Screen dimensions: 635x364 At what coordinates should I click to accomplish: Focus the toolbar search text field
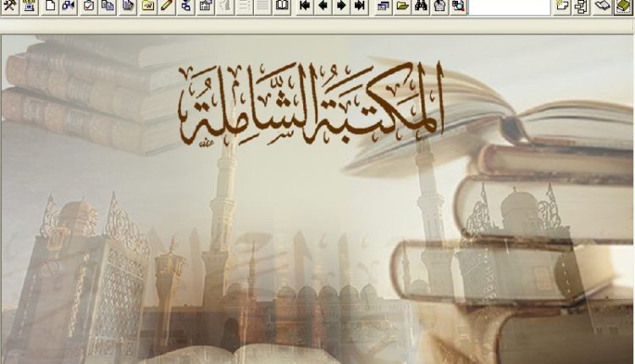coord(510,7)
